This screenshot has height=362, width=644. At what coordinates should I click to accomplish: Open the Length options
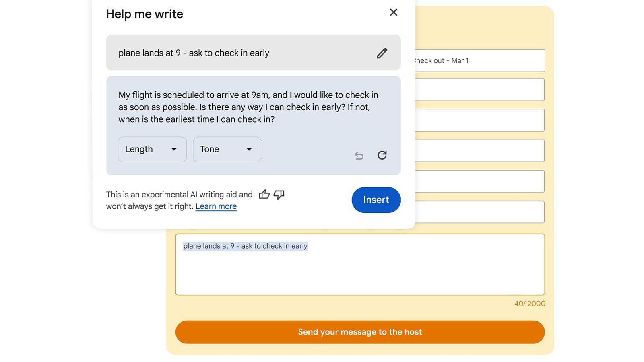(x=152, y=149)
